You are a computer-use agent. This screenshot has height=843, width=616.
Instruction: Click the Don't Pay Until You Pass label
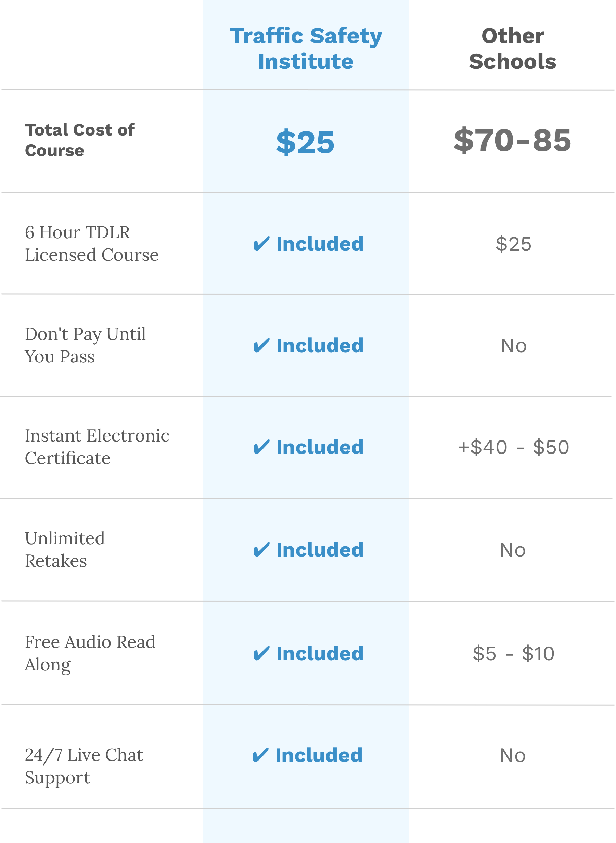pyautogui.click(x=85, y=345)
